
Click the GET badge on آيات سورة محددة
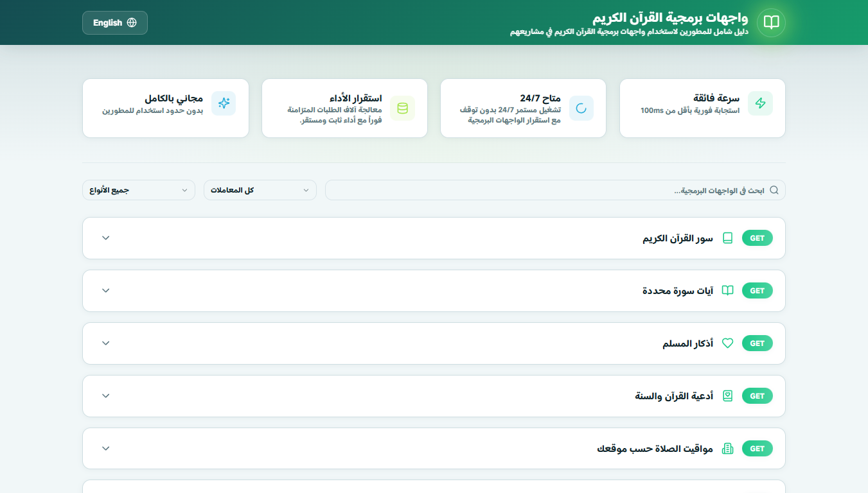pyautogui.click(x=757, y=290)
